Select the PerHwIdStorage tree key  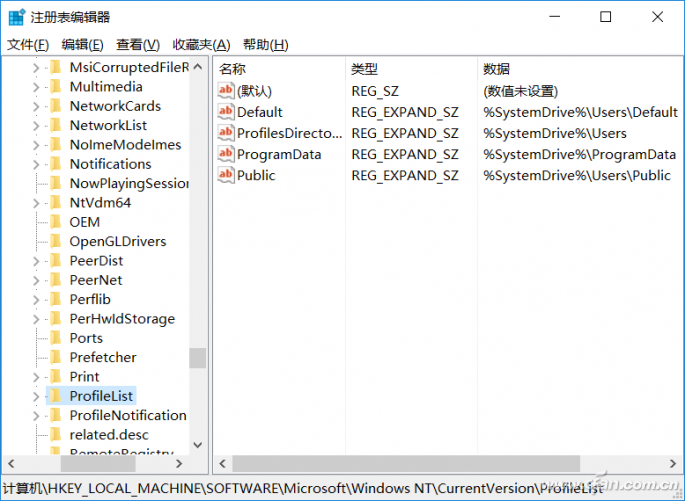click(x=122, y=319)
